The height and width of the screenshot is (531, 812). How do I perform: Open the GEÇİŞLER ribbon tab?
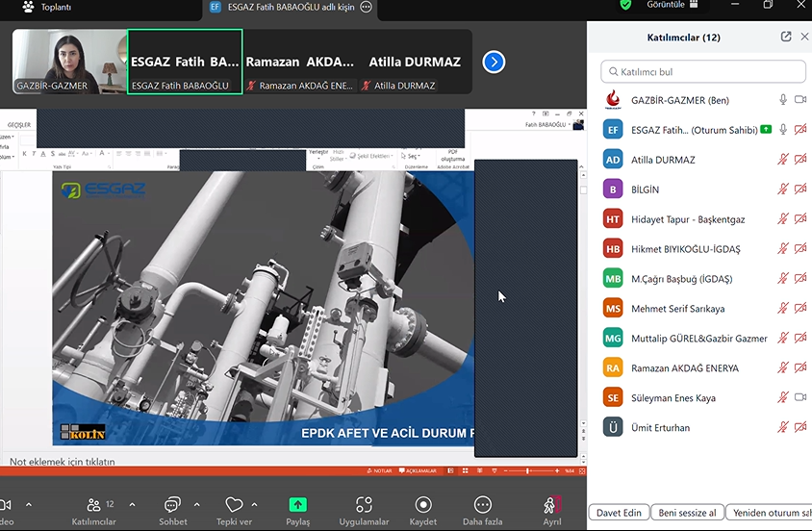[x=19, y=125]
